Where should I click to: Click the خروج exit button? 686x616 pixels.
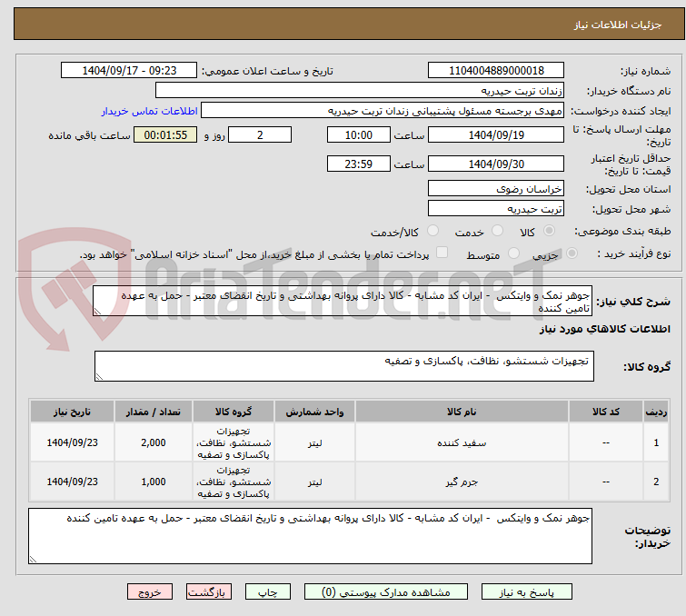click(150, 592)
